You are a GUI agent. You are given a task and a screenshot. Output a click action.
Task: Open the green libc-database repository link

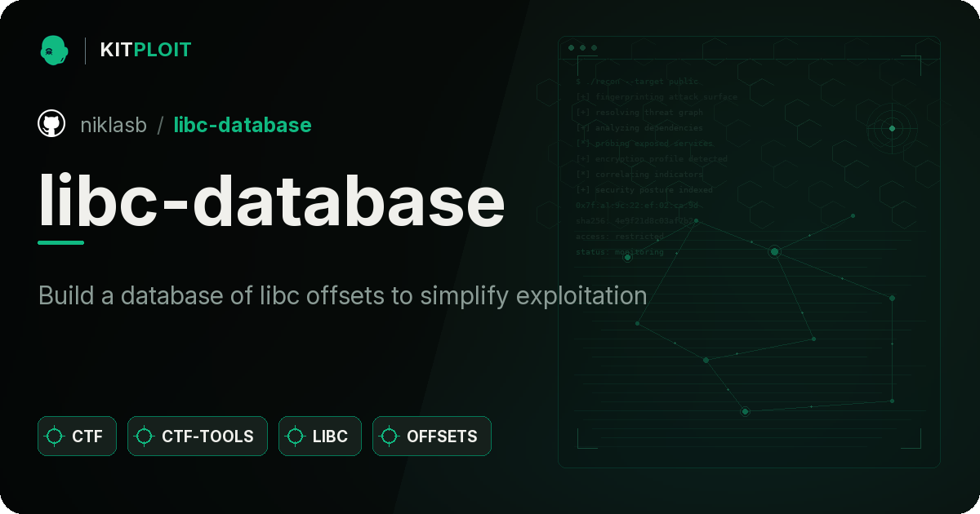coord(243,125)
